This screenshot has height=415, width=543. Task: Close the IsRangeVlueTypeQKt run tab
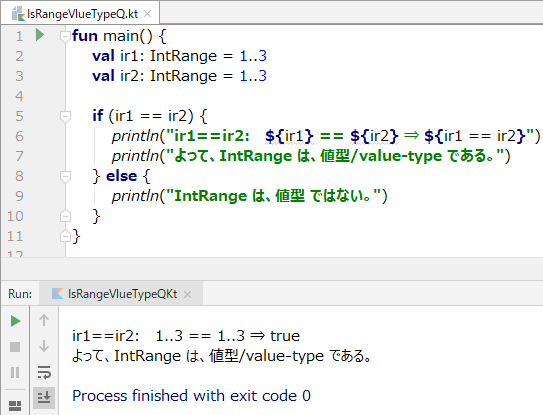pyautogui.click(x=187, y=294)
